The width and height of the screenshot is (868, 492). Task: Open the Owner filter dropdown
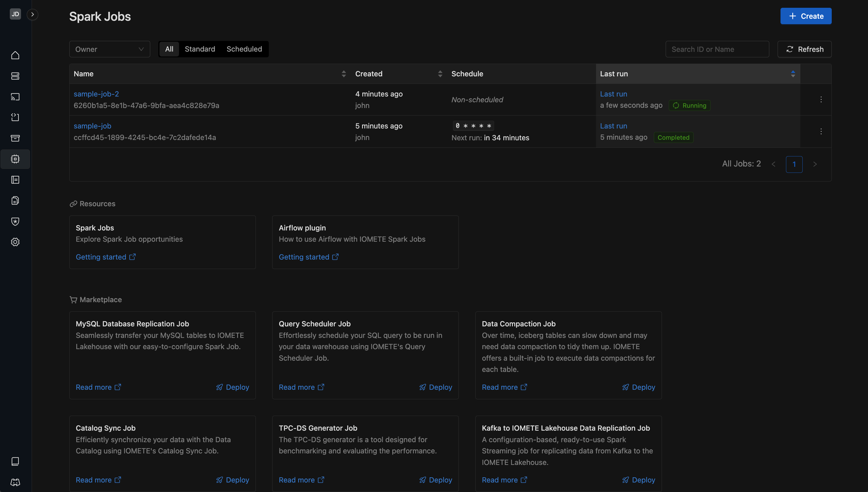[110, 49]
